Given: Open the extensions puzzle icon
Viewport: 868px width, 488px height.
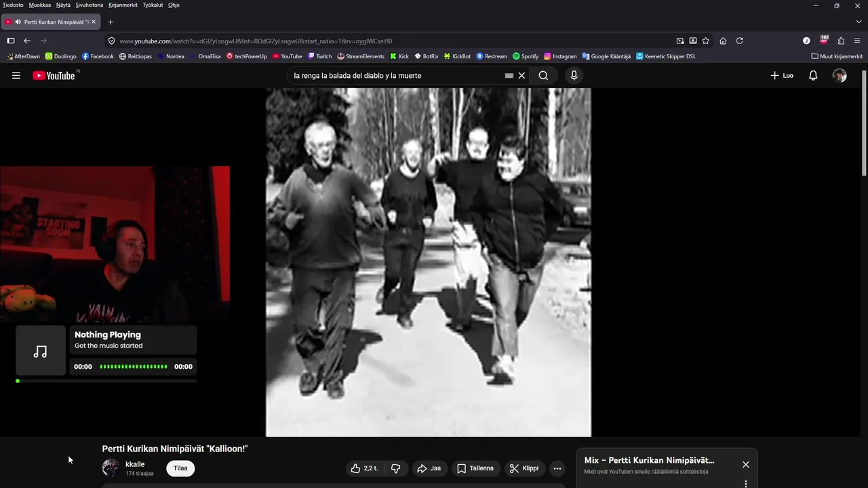Looking at the screenshot, I should point(841,41).
